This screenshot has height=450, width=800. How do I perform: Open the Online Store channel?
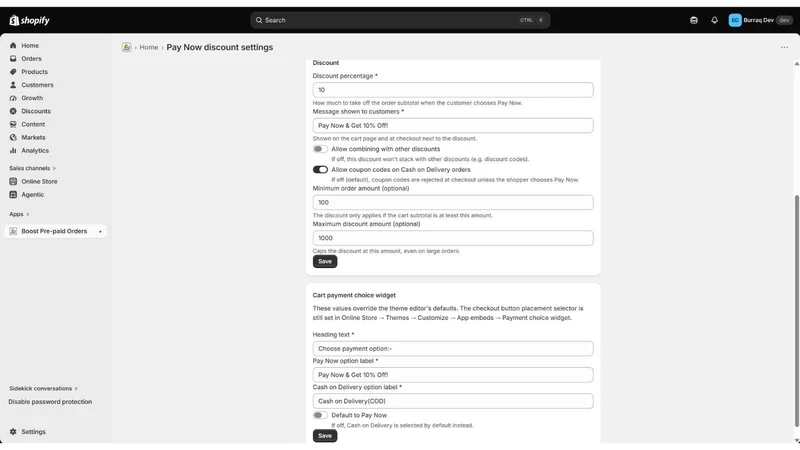tap(39, 182)
